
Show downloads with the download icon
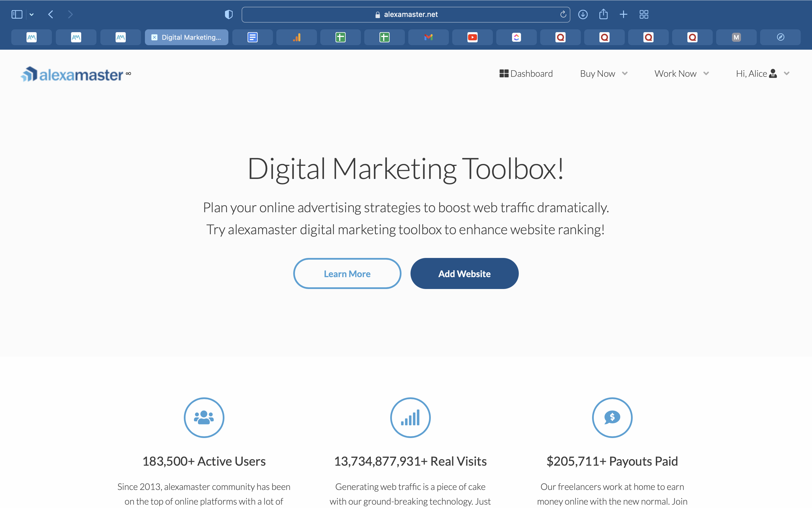pyautogui.click(x=583, y=14)
